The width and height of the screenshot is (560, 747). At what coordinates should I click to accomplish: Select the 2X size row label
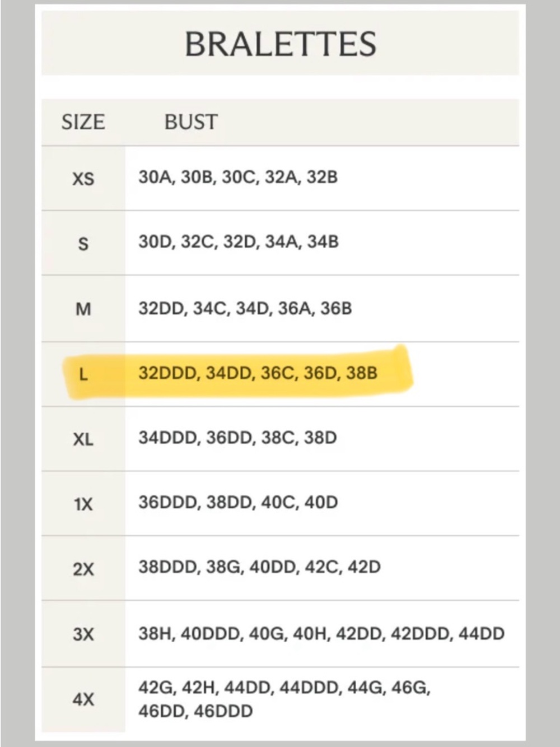coord(83,569)
